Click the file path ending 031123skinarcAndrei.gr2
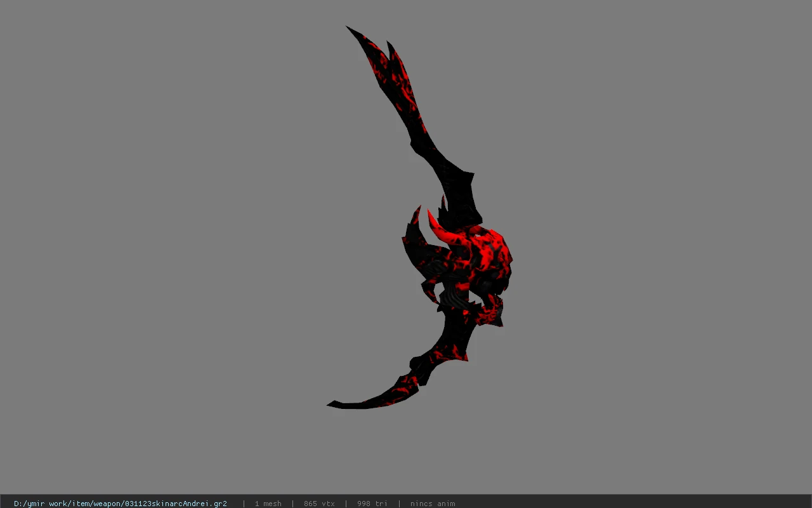812x508 pixels. click(121, 504)
